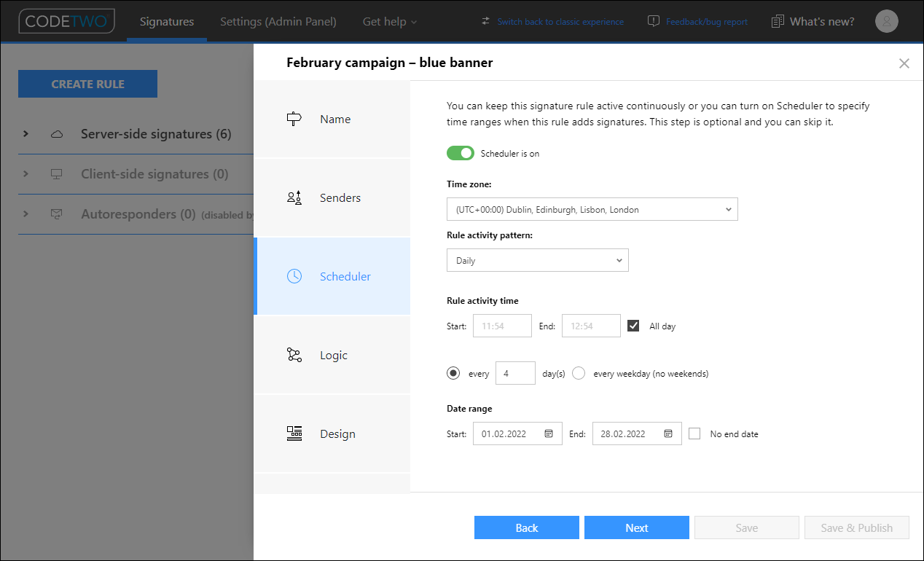924x561 pixels.
Task: Open the Feedback/bug report link
Action: tap(707, 22)
